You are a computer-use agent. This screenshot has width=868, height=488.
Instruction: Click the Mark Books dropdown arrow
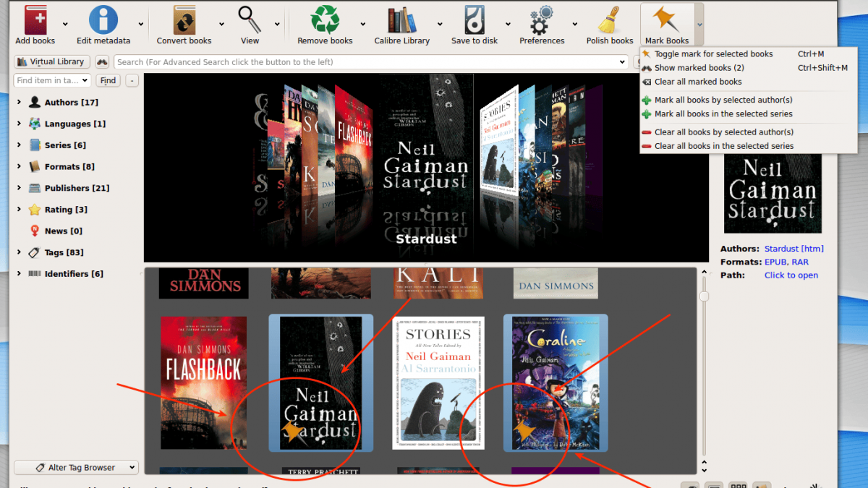click(699, 24)
